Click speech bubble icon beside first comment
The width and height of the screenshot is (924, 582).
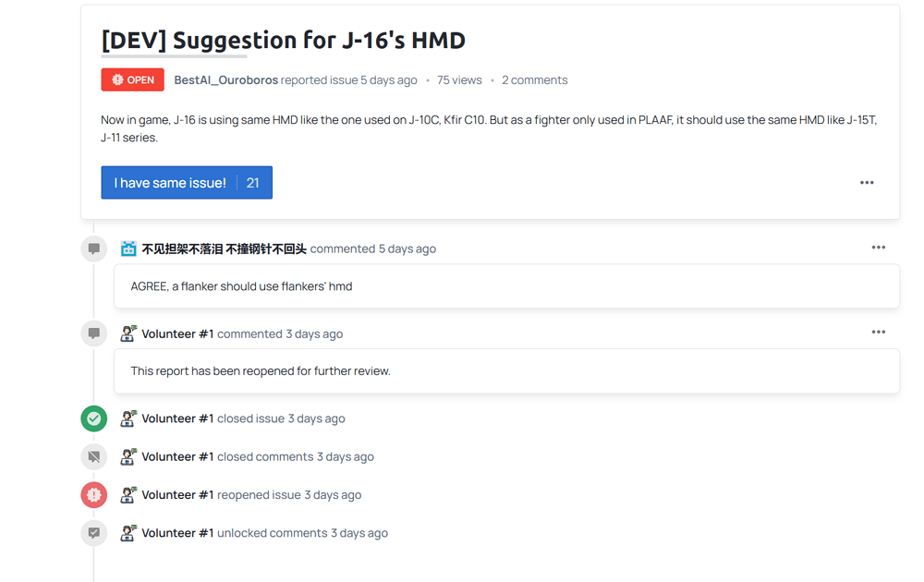(x=93, y=249)
